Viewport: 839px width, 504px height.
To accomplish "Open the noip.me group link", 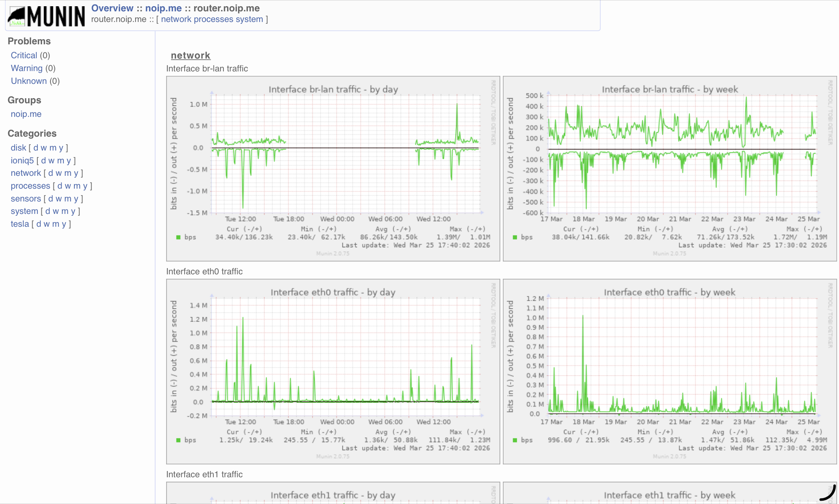I will click(163, 8).
